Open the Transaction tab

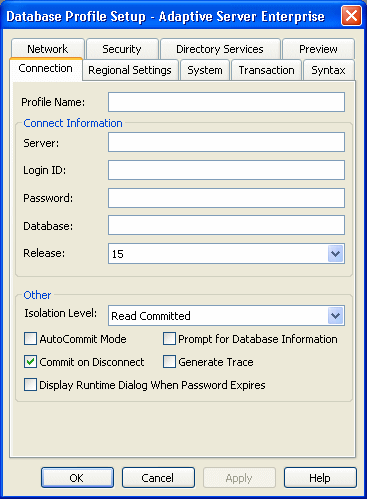(x=267, y=70)
